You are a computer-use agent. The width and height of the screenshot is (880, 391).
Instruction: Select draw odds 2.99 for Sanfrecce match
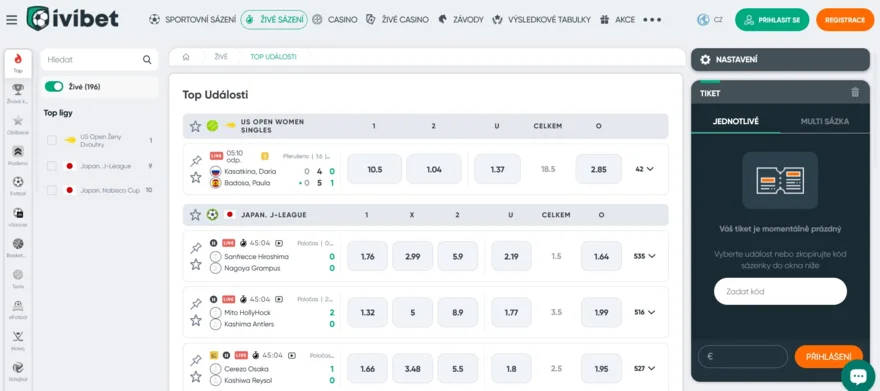tap(412, 256)
